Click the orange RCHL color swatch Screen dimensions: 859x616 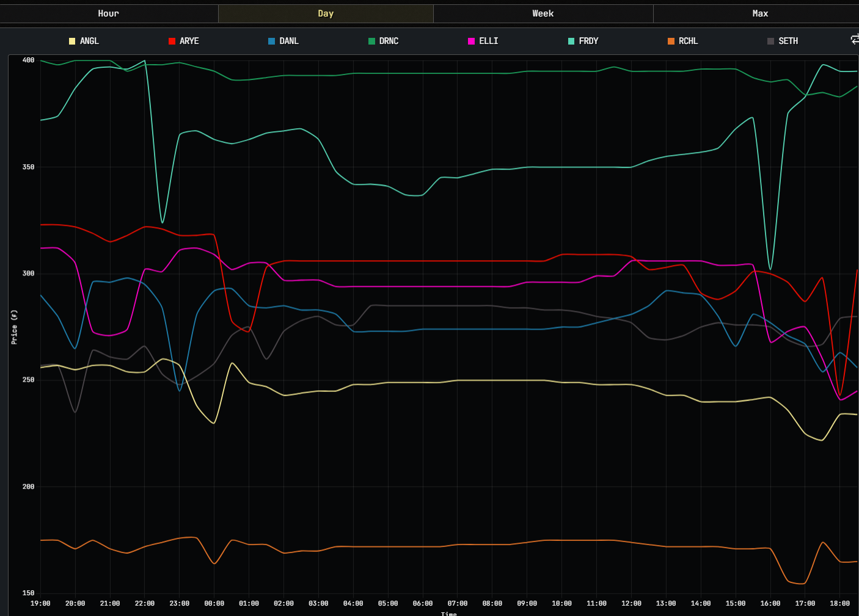pos(671,41)
